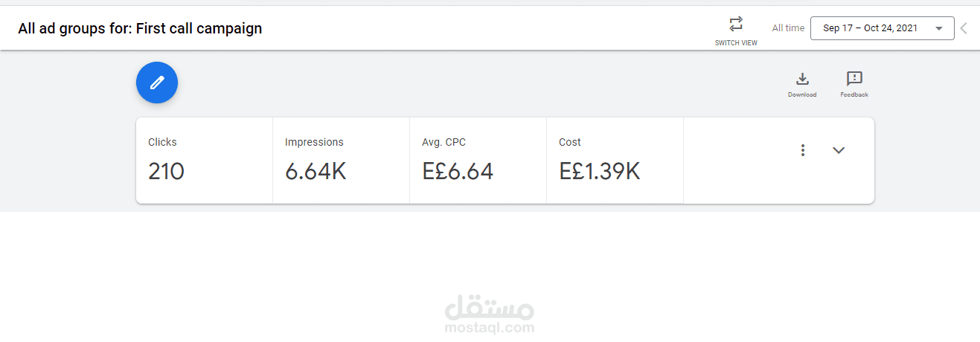Select the Impressions metric label

(314, 142)
